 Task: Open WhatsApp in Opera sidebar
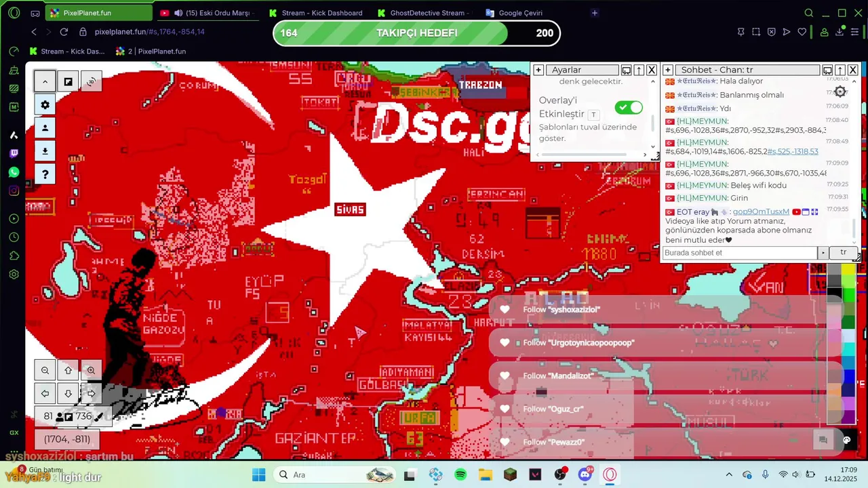[14, 172]
